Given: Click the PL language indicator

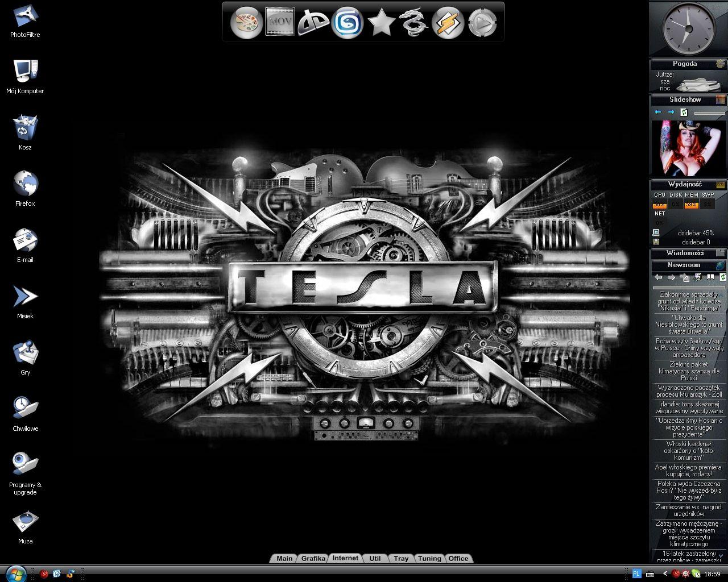Looking at the screenshot, I should coord(637,573).
